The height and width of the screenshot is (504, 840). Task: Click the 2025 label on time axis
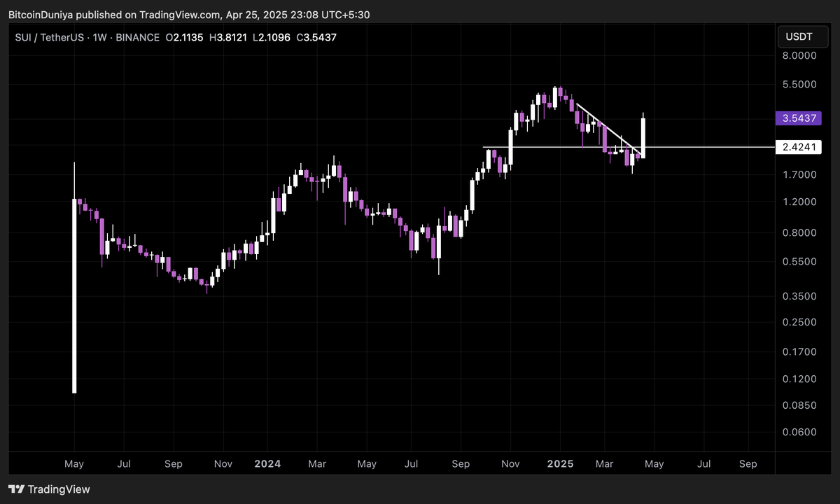tap(560, 463)
